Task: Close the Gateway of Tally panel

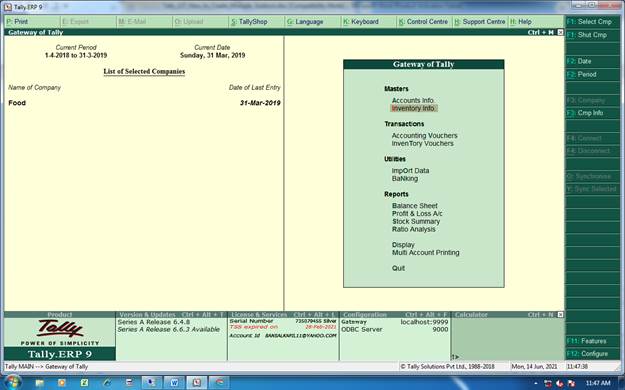Action: 560,32
